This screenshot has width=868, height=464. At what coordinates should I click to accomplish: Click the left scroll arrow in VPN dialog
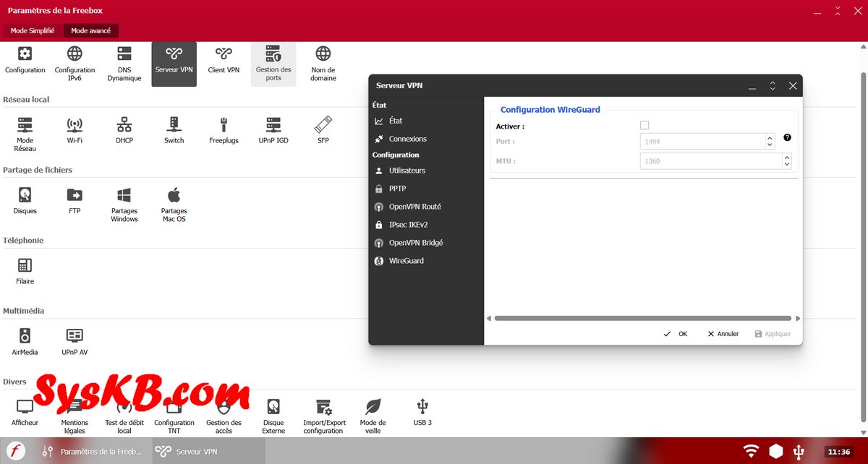[x=489, y=318]
